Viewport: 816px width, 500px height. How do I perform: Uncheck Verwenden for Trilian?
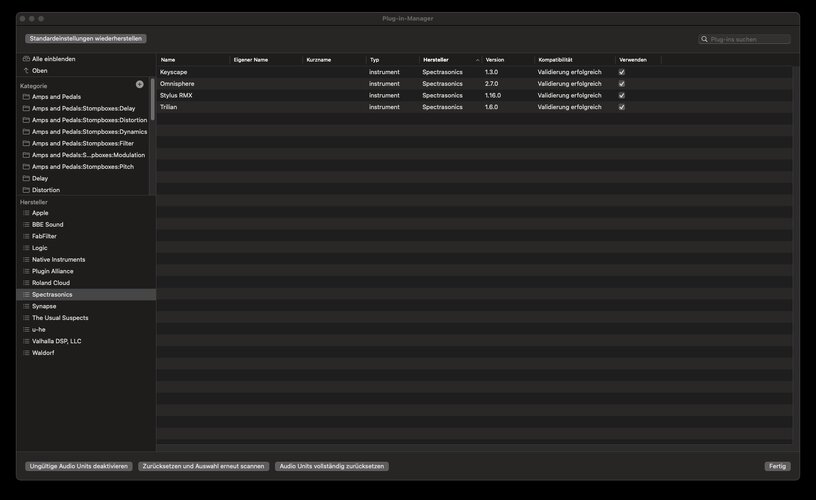point(621,107)
